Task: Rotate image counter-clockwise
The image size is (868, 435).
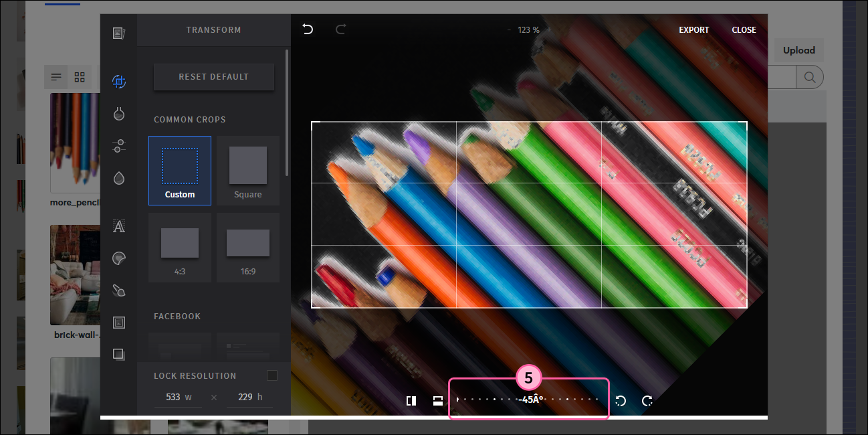Action: (621, 401)
